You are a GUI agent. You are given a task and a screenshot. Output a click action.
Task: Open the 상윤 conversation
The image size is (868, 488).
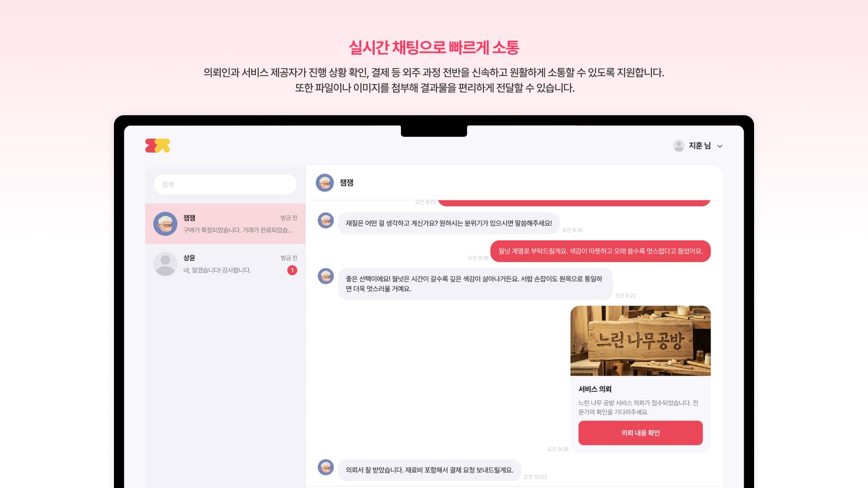(x=225, y=264)
